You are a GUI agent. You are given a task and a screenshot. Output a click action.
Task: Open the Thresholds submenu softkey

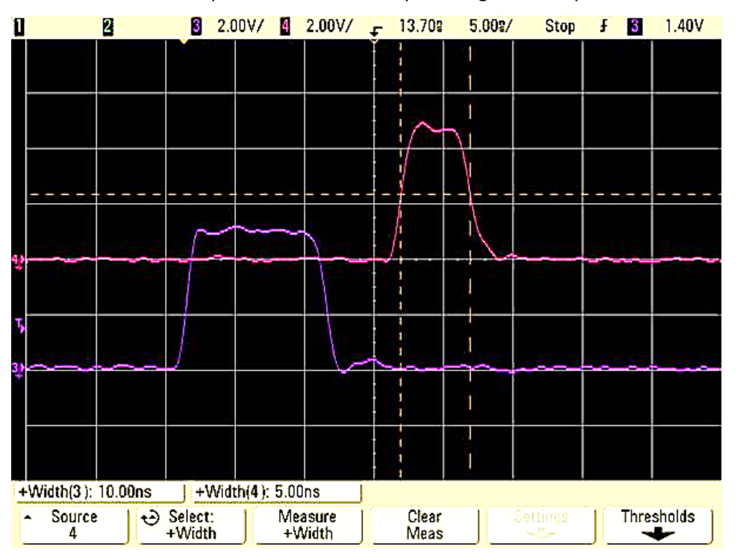[658, 525]
